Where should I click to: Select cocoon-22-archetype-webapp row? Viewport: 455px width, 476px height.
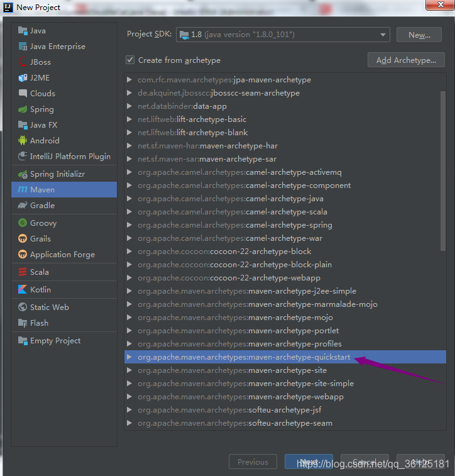click(x=285, y=278)
